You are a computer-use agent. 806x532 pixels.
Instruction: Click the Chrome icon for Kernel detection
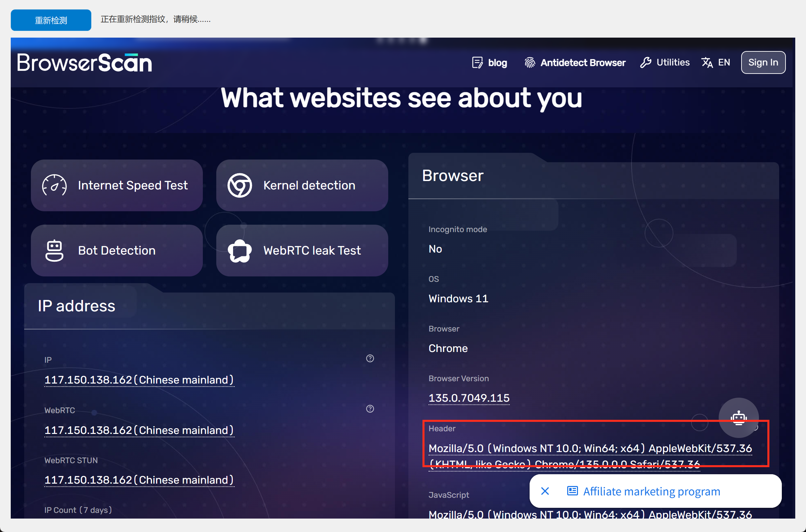pyautogui.click(x=239, y=185)
